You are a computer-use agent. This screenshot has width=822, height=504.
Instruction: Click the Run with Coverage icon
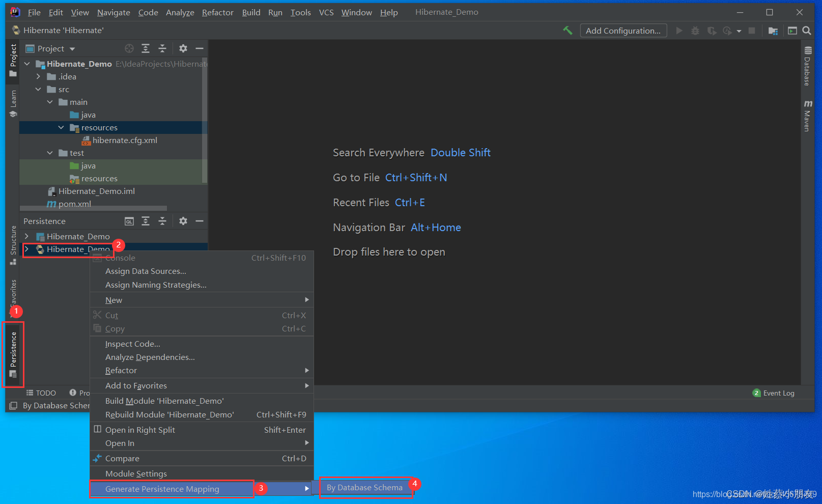[712, 31]
